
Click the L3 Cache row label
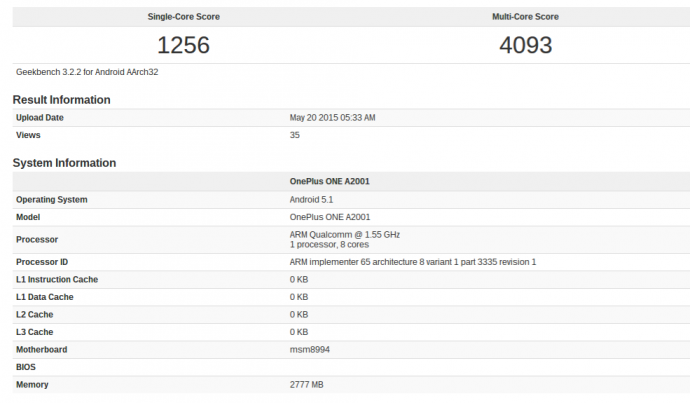36,332
